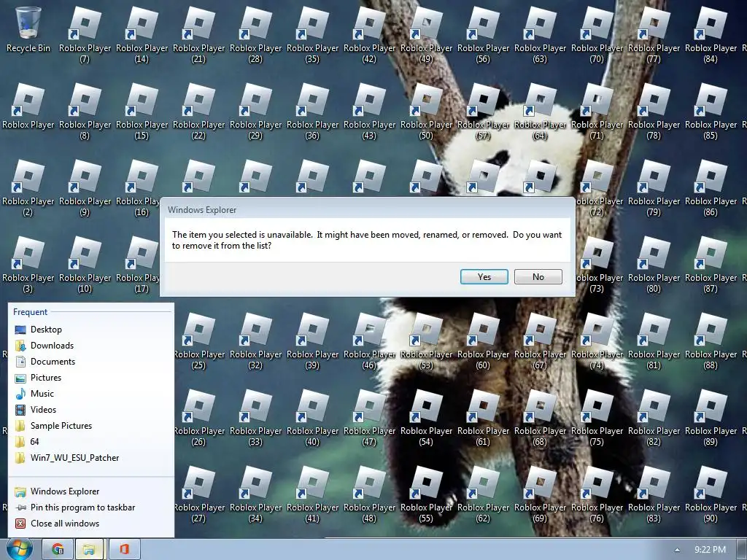Click Yes in the Windows Explorer dialog
The width and height of the screenshot is (747, 560).
pyautogui.click(x=484, y=276)
